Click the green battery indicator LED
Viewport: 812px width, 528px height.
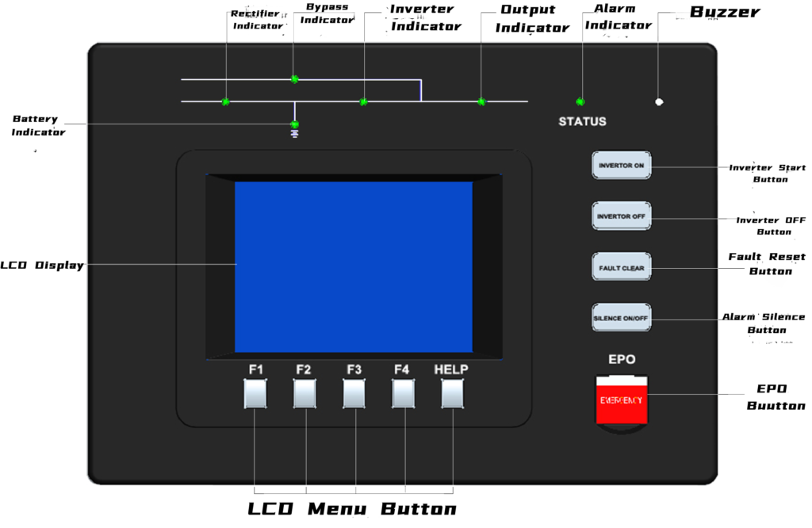point(295,124)
